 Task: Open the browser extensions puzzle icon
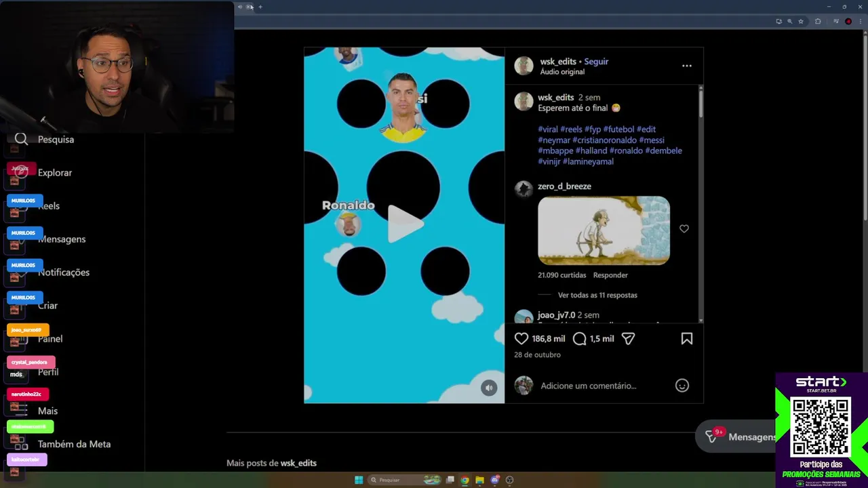pyautogui.click(x=818, y=22)
